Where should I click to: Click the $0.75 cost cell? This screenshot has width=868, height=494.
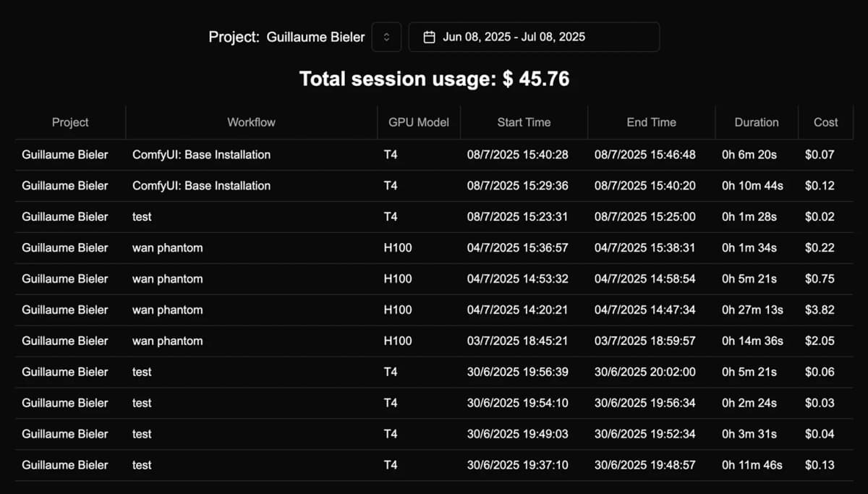(820, 279)
